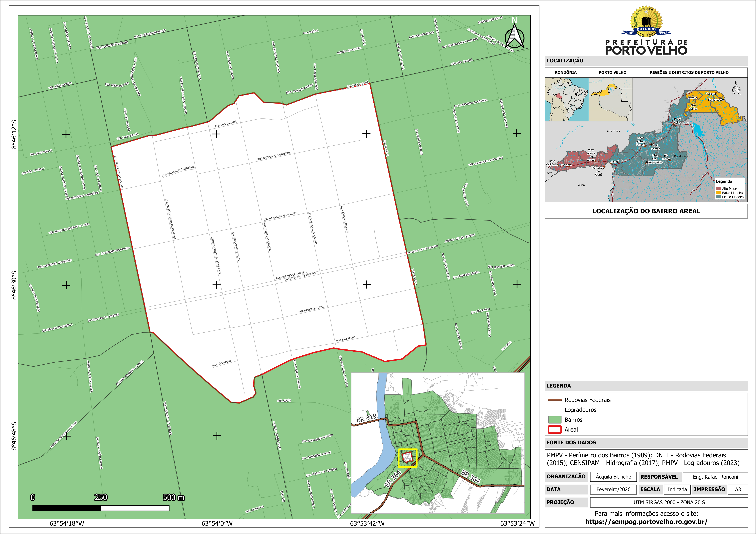
Task: Click the thin Logradouros line symbol
Action: click(x=555, y=410)
